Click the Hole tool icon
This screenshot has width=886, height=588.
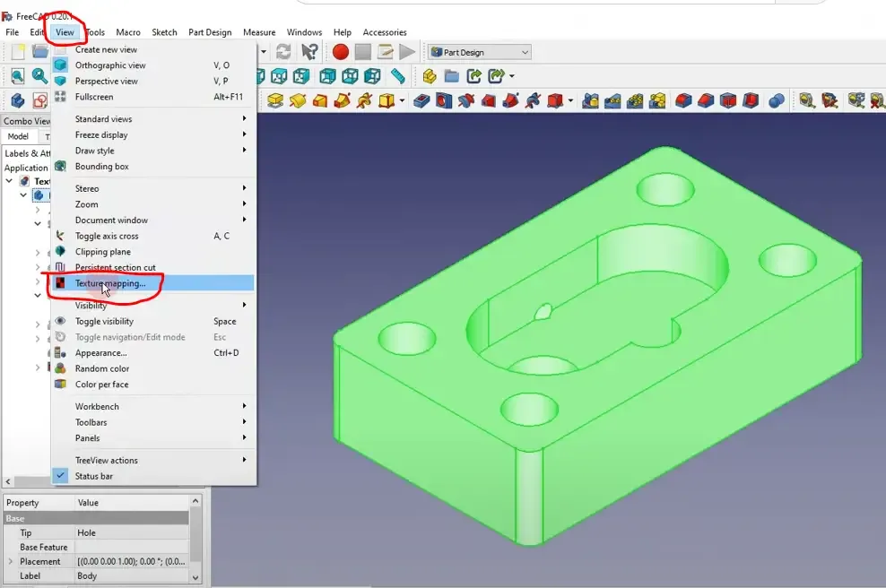pyautogui.click(x=444, y=101)
